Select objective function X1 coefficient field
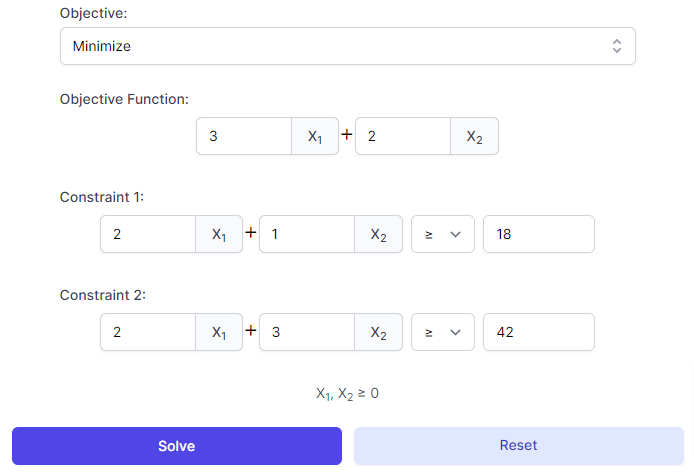The width and height of the screenshot is (694, 472). [244, 136]
